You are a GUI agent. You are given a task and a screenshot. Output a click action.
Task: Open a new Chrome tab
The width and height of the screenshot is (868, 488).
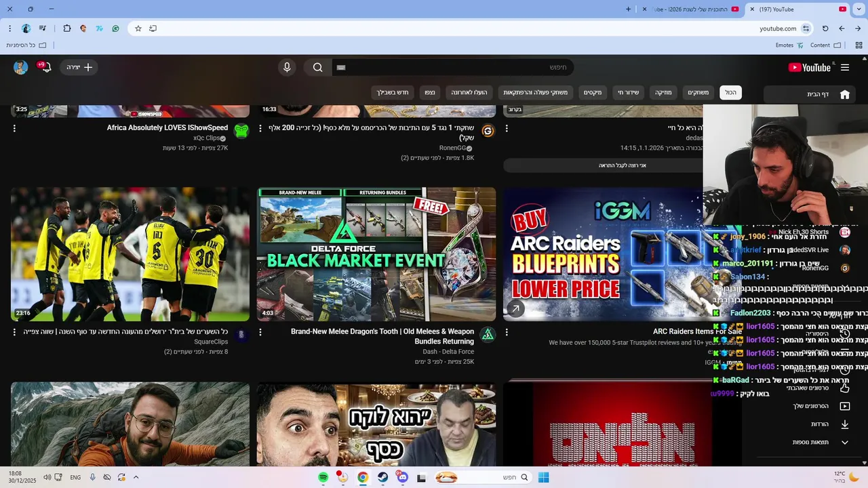click(628, 9)
